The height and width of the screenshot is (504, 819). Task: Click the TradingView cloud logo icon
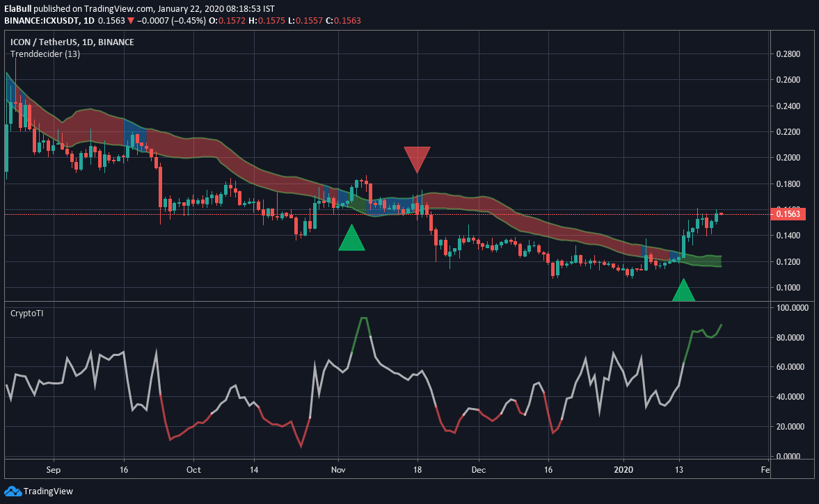[x=13, y=491]
